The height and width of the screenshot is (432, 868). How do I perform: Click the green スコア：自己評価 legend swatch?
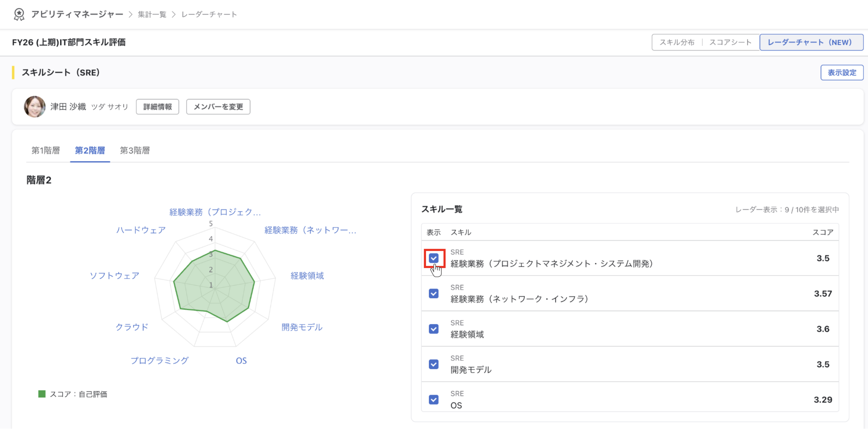pos(42,394)
